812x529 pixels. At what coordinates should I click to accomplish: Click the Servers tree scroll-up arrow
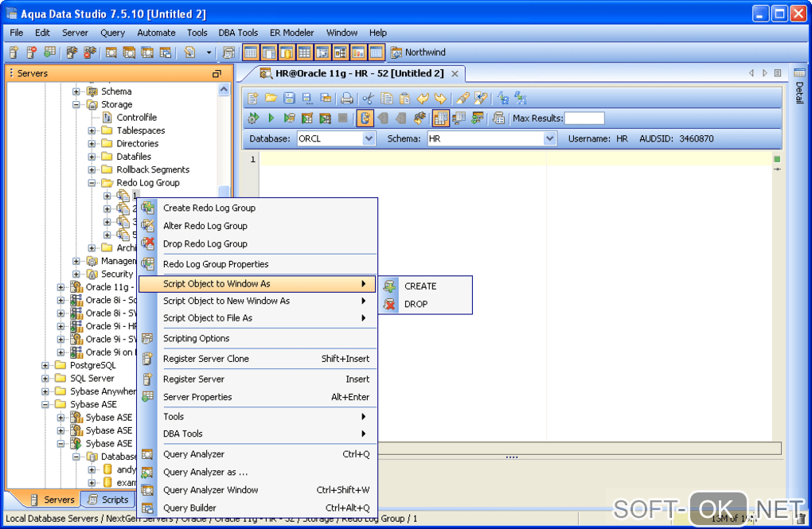pos(224,89)
